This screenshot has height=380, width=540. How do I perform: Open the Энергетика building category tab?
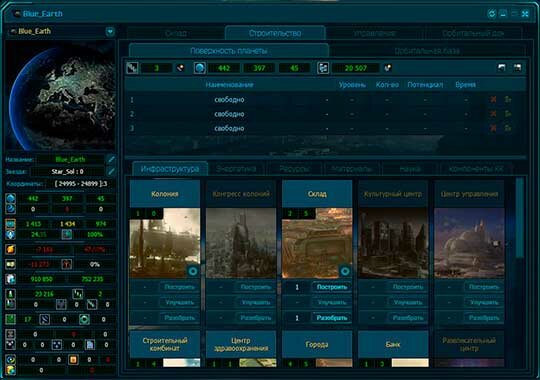(236, 169)
